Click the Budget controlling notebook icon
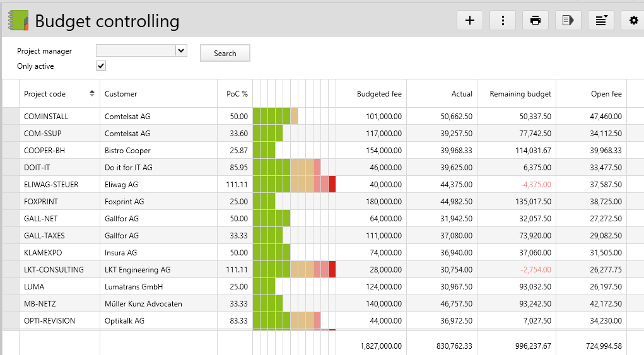The height and width of the screenshot is (355, 644). coord(18,21)
